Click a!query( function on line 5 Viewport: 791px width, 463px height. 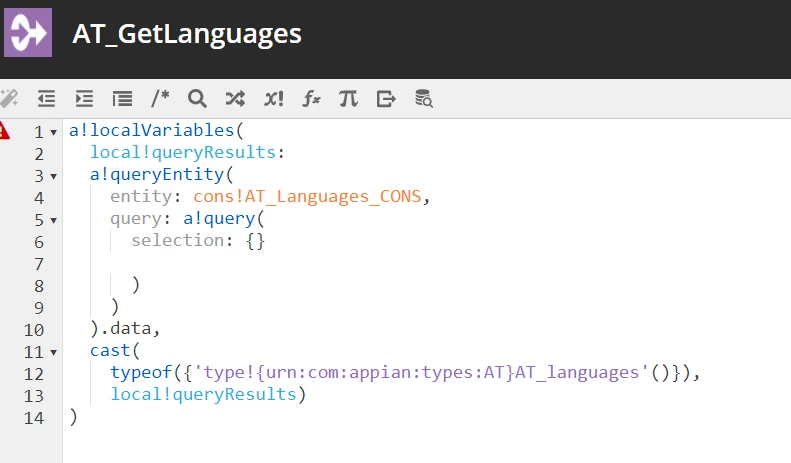tap(223, 218)
